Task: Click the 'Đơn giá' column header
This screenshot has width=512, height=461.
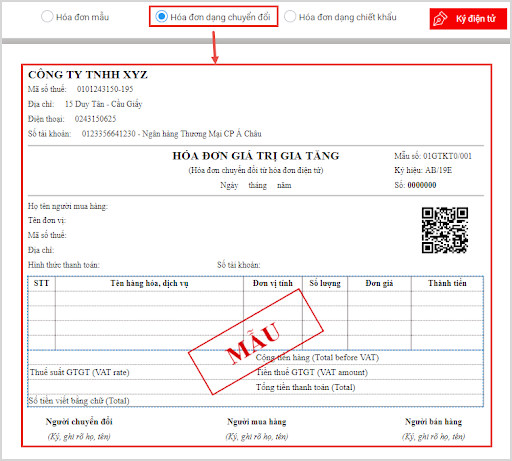Action: pyautogui.click(x=379, y=284)
